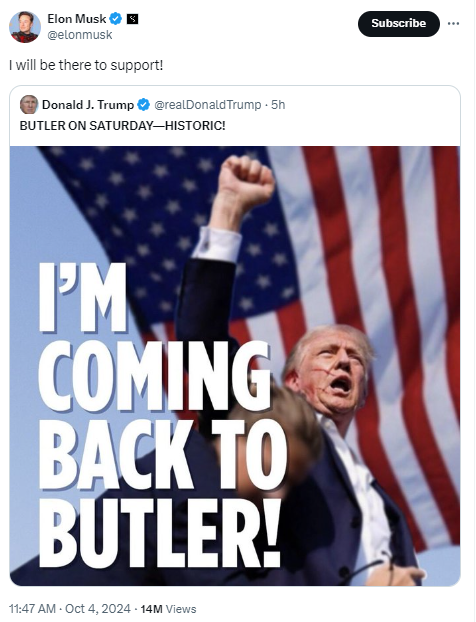Click the 5h timestamp on quoted post
Viewport: 476px width, 622px height.
(278, 105)
